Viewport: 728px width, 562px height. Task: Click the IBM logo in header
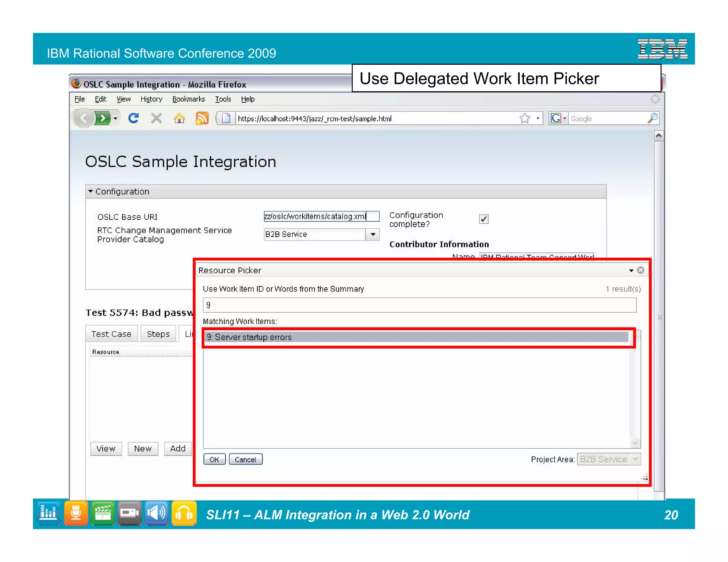[663, 49]
